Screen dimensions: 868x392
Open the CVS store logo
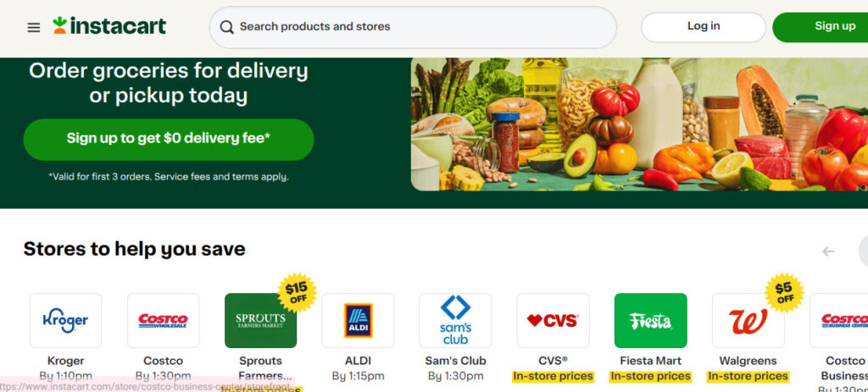(x=553, y=321)
